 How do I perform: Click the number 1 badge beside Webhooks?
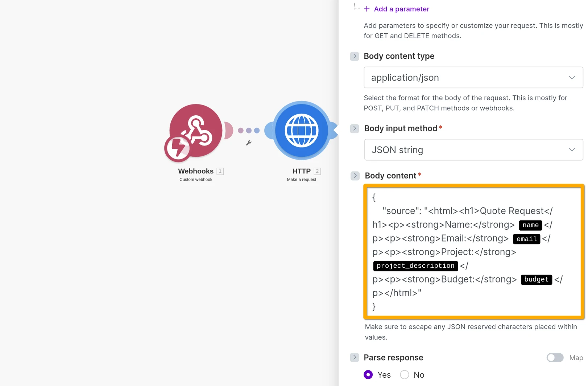220,171
